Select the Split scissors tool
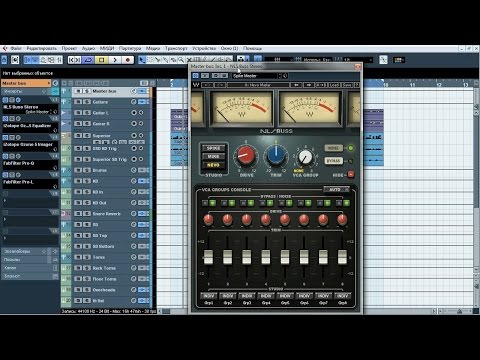 [157, 60]
